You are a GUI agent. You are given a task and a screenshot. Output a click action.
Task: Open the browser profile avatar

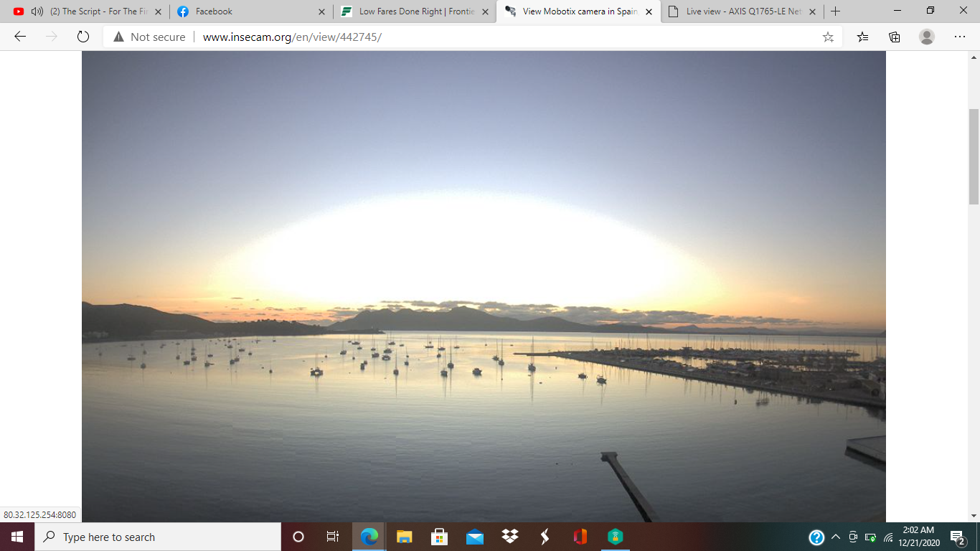927,37
